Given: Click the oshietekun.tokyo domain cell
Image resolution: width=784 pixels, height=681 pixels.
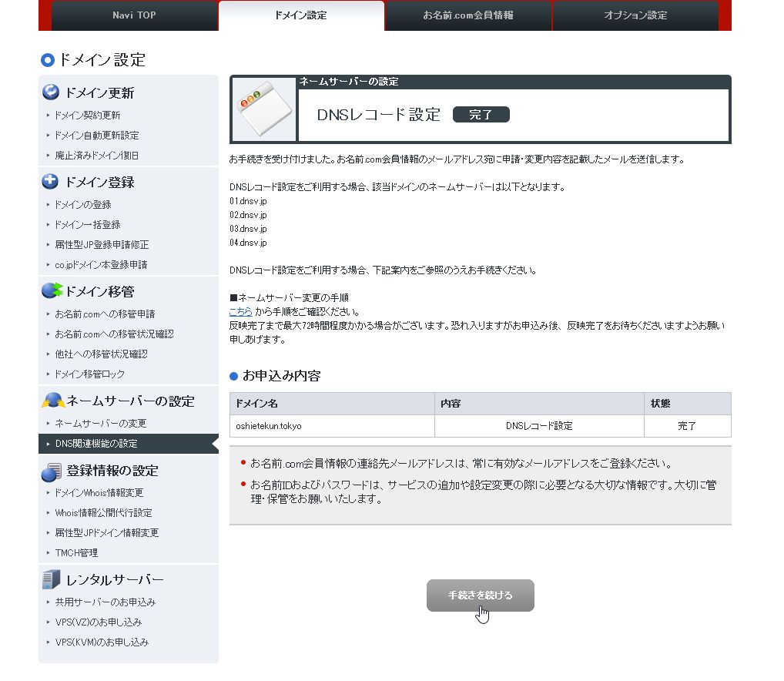Looking at the screenshot, I should click(332, 426).
